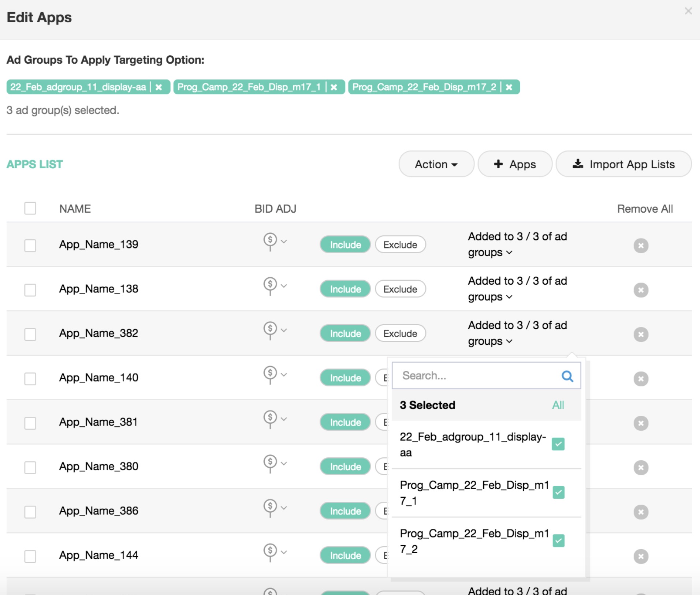Screen dimensions: 700x595
Task: Delete App_Name_144 using its remove icon
Action: pyautogui.click(x=641, y=556)
